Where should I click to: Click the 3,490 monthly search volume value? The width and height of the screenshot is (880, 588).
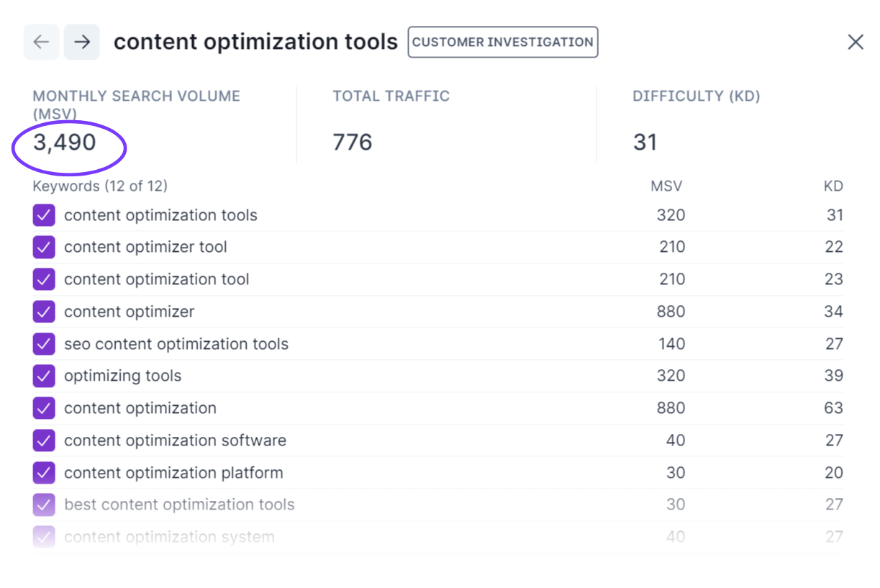[65, 143]
